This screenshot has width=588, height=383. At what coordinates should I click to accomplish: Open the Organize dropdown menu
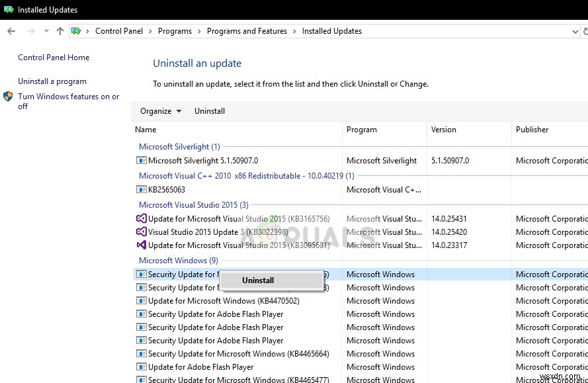point(161,111)
